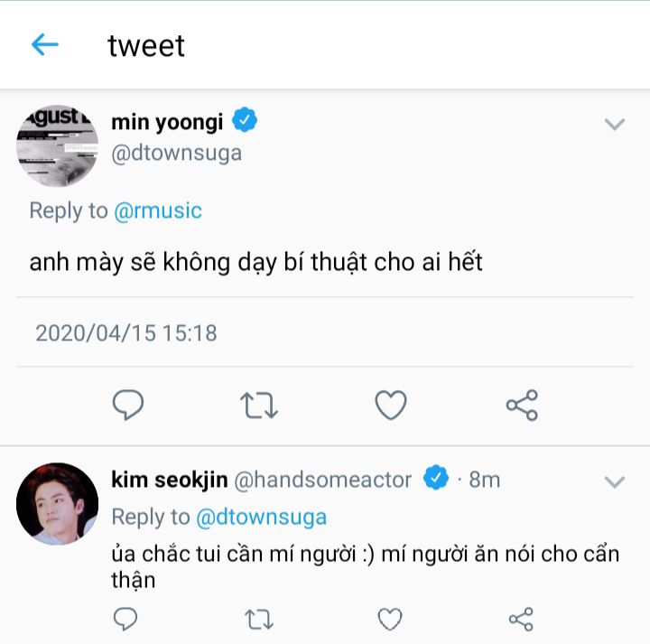
Task: Reply to min yoongi's tweet
Action: [x=128, y=406]
